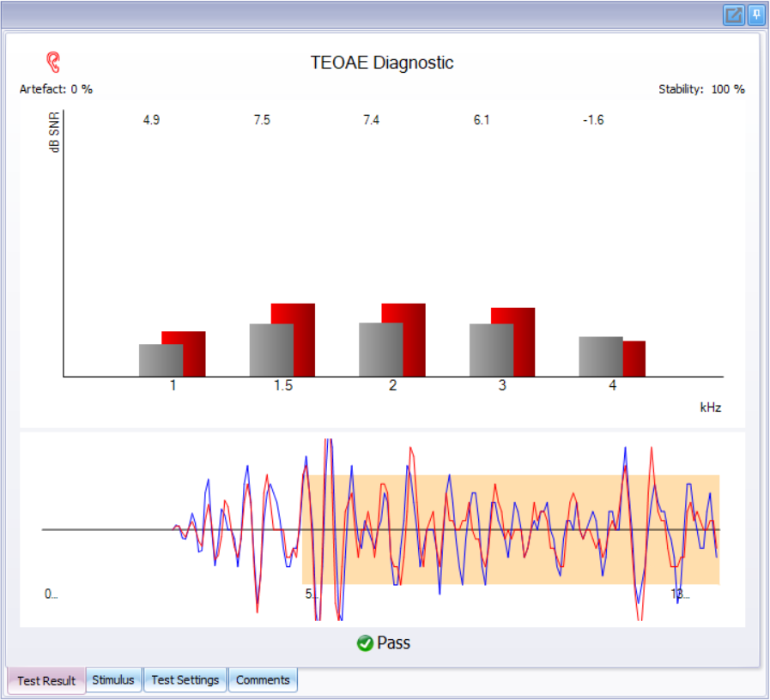Select the -1.6 SNR value
Screen dimensions: 770x700
(x=593, y=120)
